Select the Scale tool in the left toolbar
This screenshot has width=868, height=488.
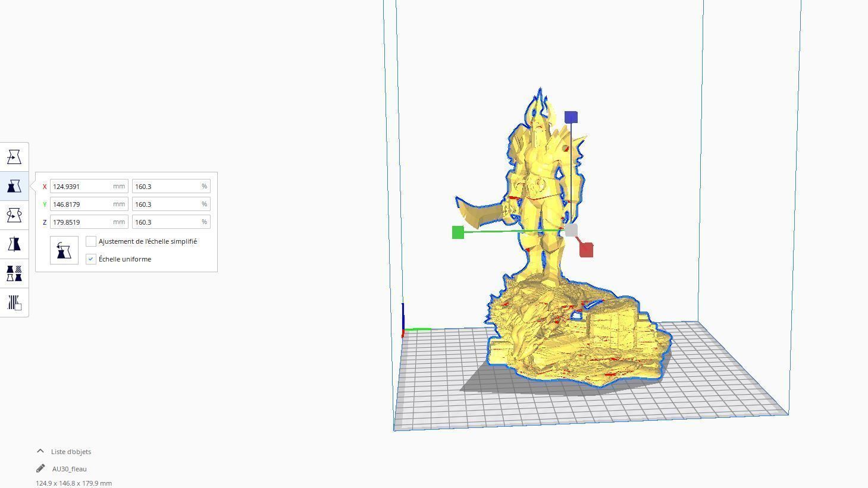[x=14, y=187]
